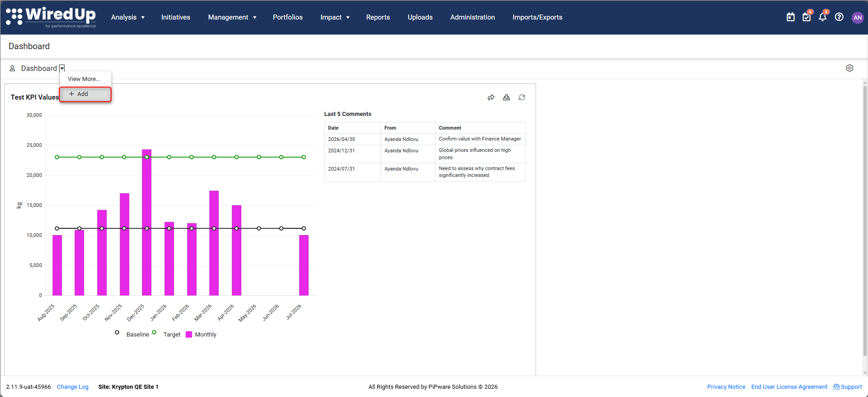Image resolution: width=868 pixels, height=397 pixels.
Task: Open the help question mark icon
Action: tap(839, 17)
